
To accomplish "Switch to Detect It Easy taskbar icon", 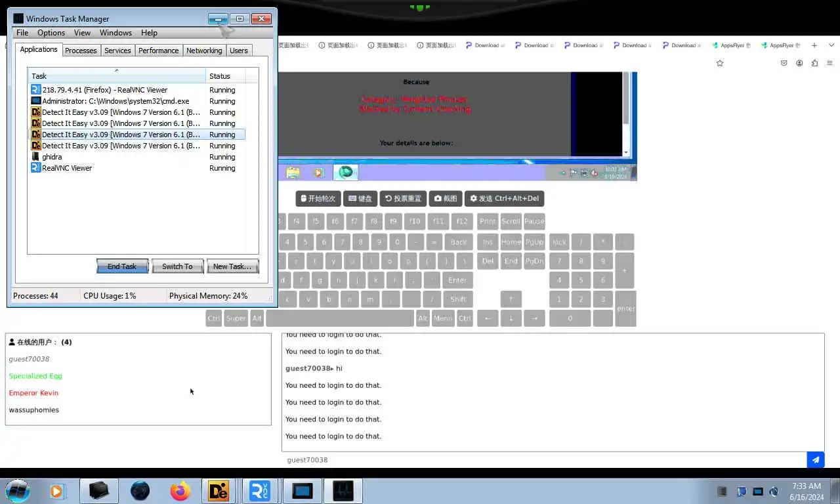I will (x=219, y=491).
